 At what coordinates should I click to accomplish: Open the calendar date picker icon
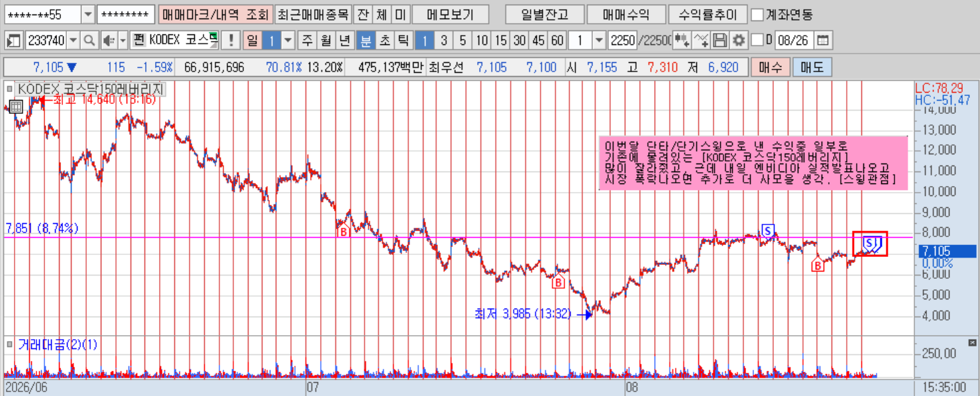(822, 41)
